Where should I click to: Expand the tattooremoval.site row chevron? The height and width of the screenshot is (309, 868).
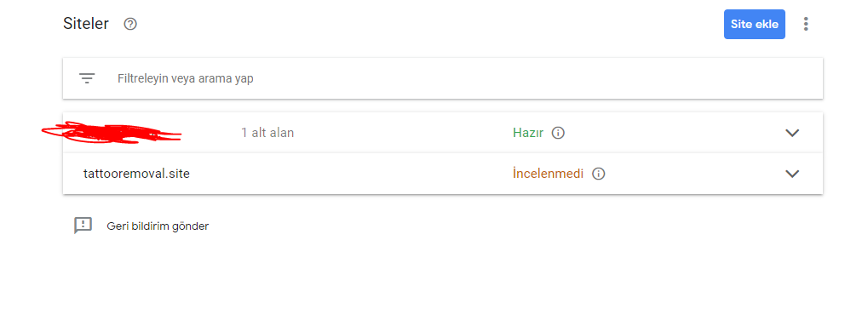point(793,174)
